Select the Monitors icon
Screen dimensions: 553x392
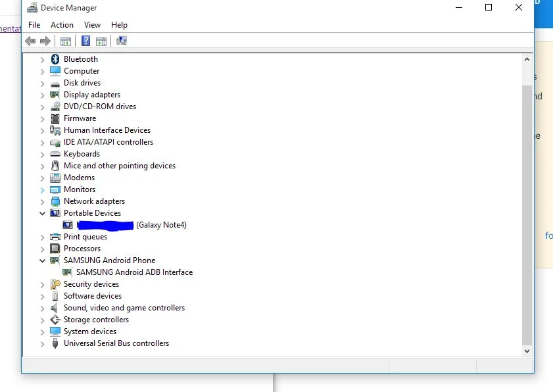click(55, 190)
